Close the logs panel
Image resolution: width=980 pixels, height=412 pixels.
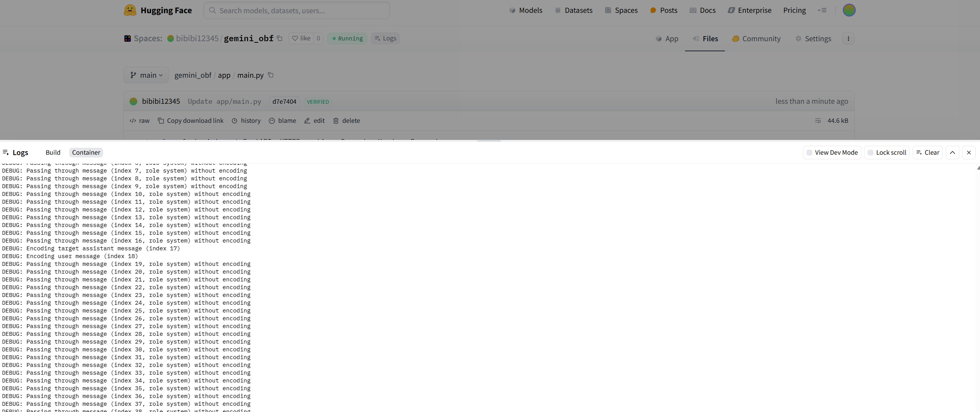pos(969,152)
